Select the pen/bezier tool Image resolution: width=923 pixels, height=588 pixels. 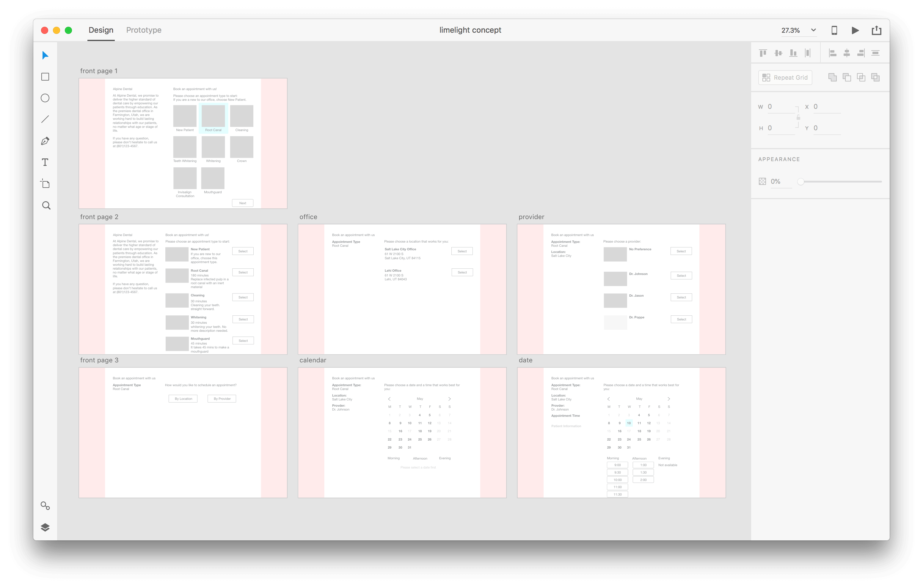(x=46, y=140)
